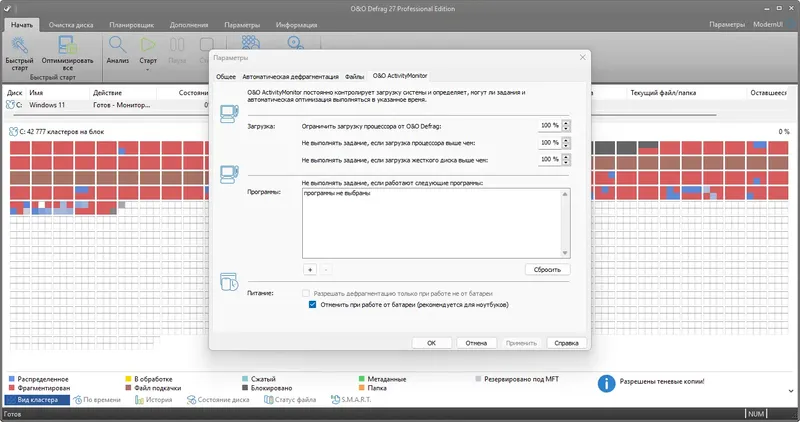Switch to Файлы tab in dialog
Viewport: 800px width, 422px height.
[354, 77]
